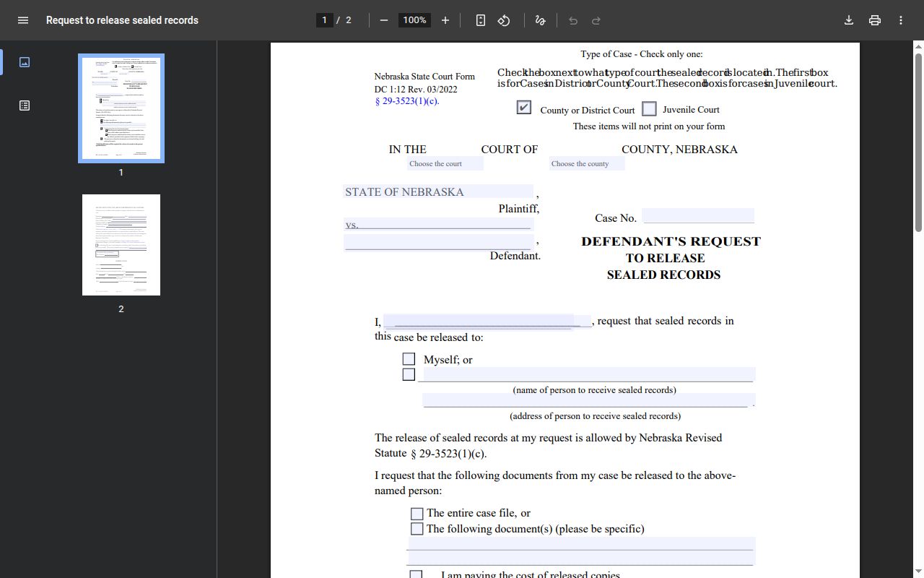Zoom out with the minus icon
The image size is (924, 578).
point(384,20)
